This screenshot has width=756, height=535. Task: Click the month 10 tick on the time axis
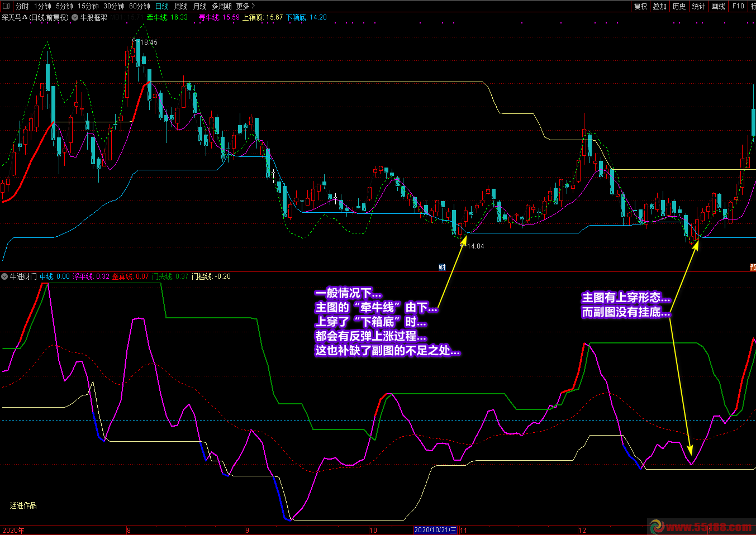[x=373, y=530]
